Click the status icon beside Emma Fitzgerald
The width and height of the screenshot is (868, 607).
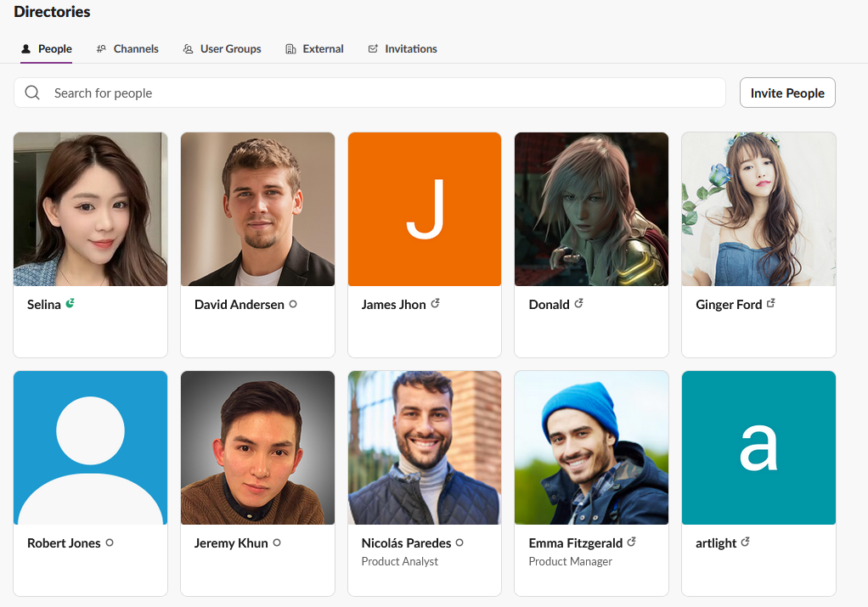coord(632,542)
